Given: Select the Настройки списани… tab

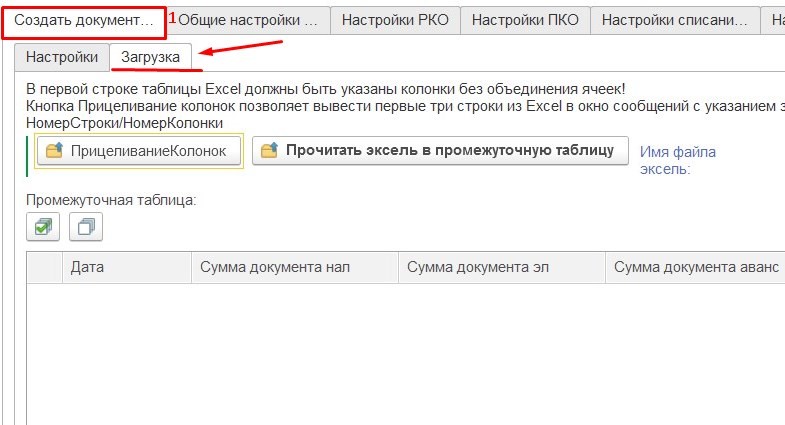Looking at the screenshot, I should point(674,20).
